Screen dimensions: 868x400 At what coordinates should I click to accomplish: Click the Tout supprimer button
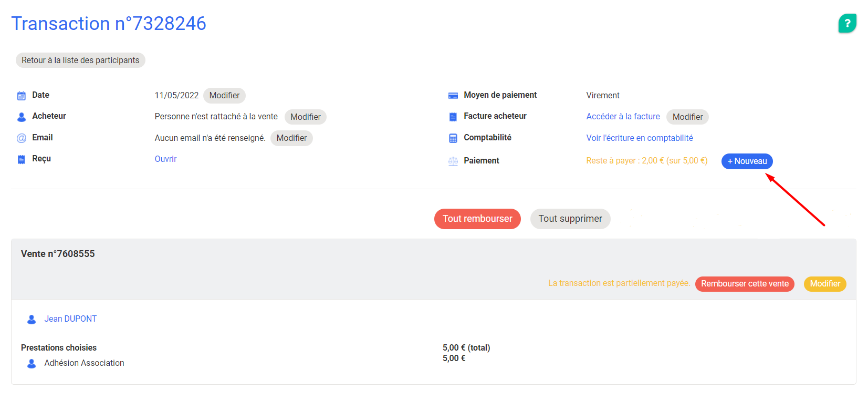click(570, 219)
